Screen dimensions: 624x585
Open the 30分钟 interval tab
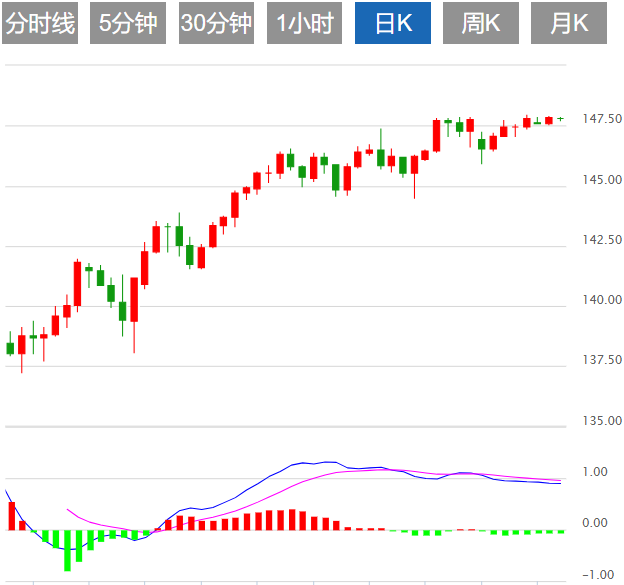coord(216,24)
